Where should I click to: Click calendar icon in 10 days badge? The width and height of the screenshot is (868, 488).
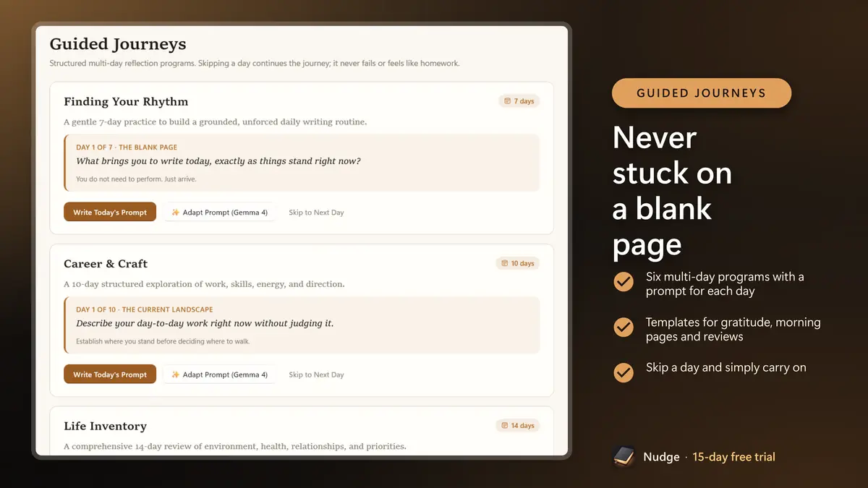pyautogui.click(x=504, y=263)
